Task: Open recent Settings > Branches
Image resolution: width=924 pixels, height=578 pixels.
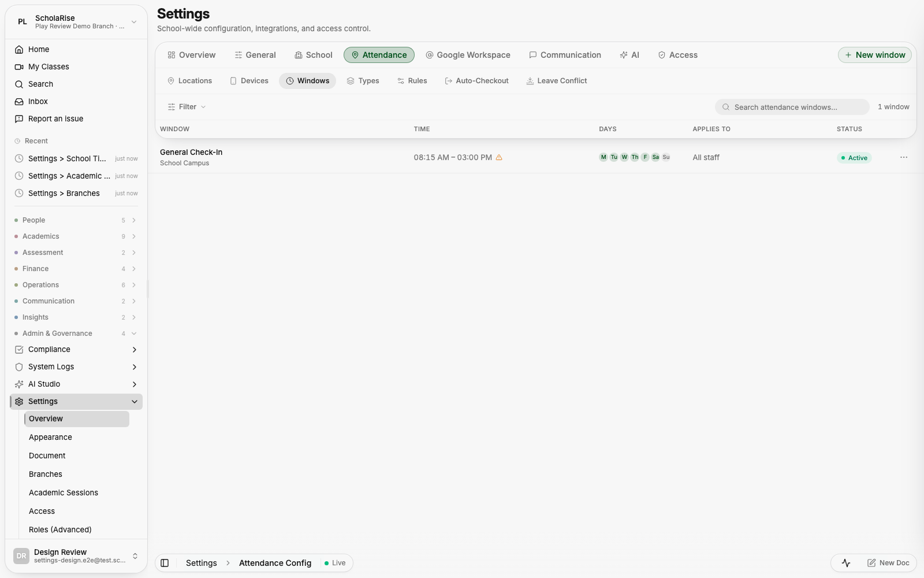Action: click(76, 193)
